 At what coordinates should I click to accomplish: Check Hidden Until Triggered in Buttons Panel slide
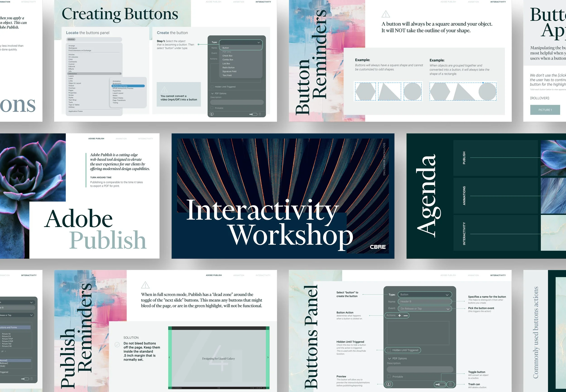(x=389, y=350)
